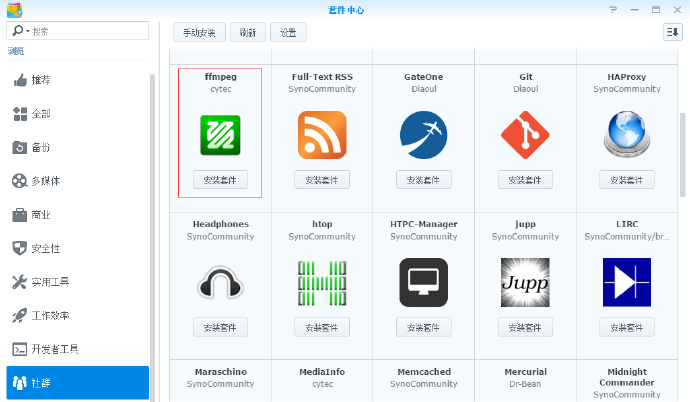Click the Package Center app icon in title bar
Image resolution: width=690 pixels, height=402 pixels.
(15, 10)
